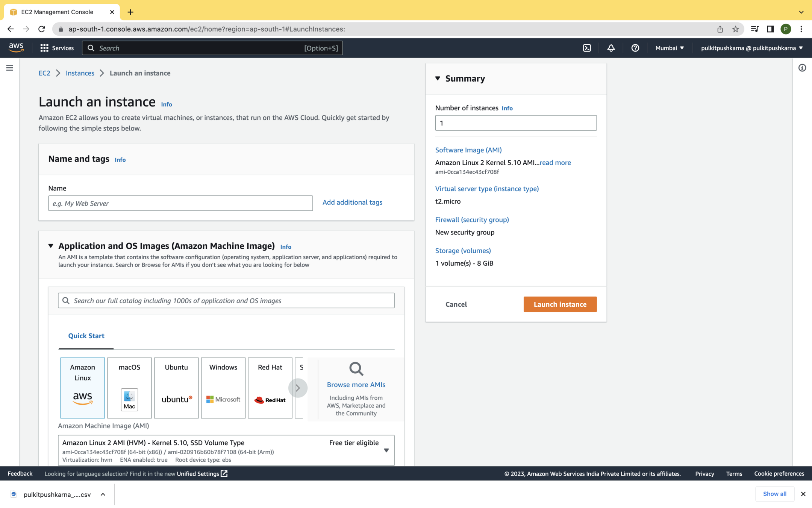The width and height of the screenshot is (812, 508).
Task: Click the help question mark icon
Action: tap(635, 48)
